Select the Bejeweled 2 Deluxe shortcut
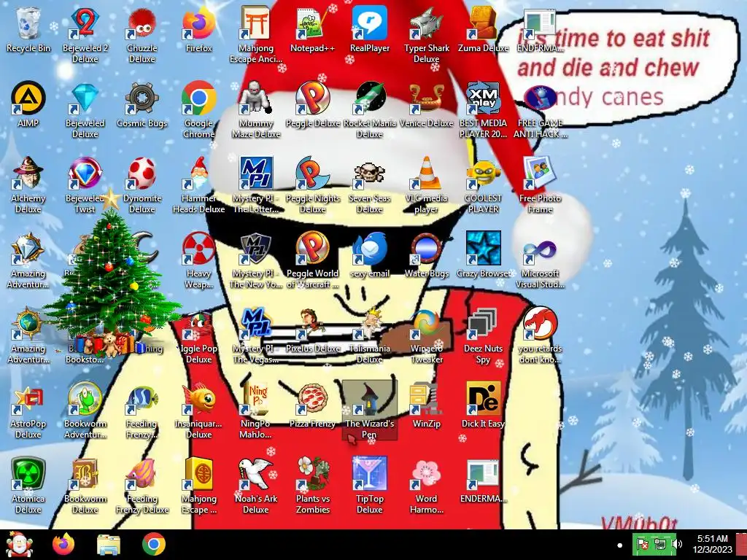Screen dimensions: 747x560 point(85,34)
